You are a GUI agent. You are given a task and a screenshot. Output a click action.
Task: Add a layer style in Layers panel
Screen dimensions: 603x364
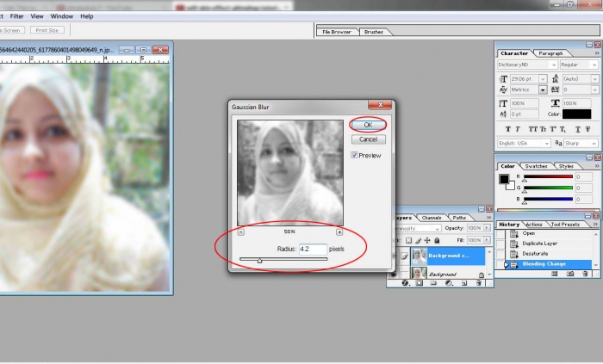point(405,283)
